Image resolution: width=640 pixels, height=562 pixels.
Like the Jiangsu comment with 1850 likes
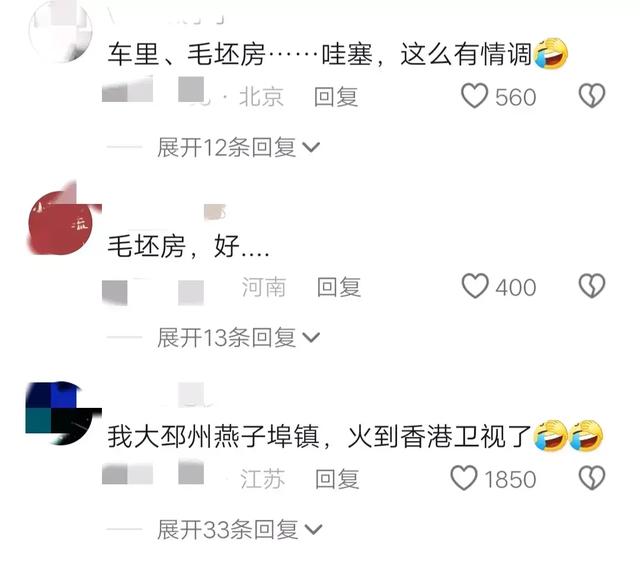(464, 478)
